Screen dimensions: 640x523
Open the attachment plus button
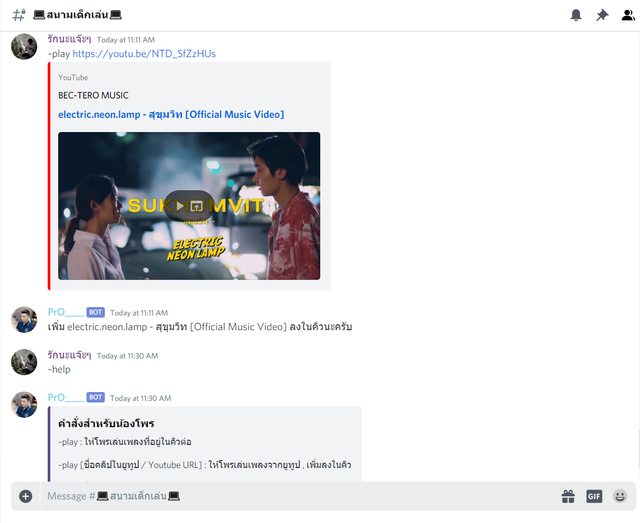(25, 496)
